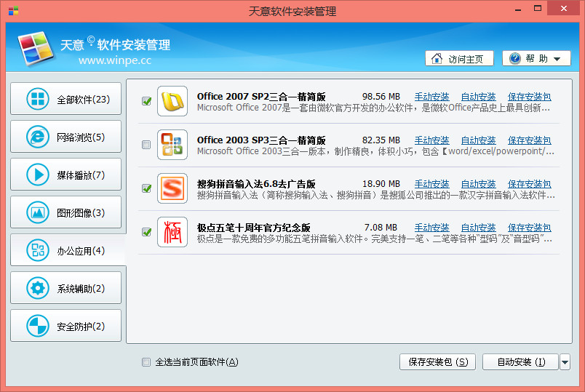Click the 82.35 MB size value
The image size is (585, 392).
(381, 140)
